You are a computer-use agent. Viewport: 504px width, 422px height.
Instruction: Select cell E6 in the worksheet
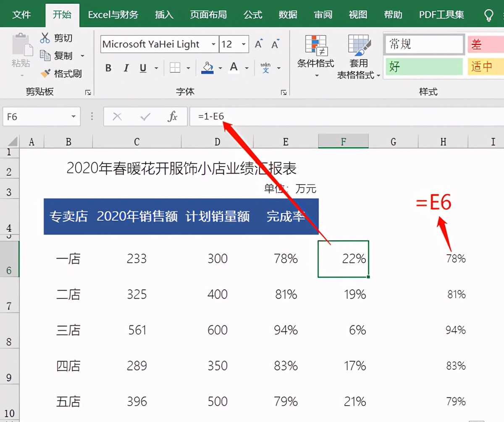pos(286,259)
